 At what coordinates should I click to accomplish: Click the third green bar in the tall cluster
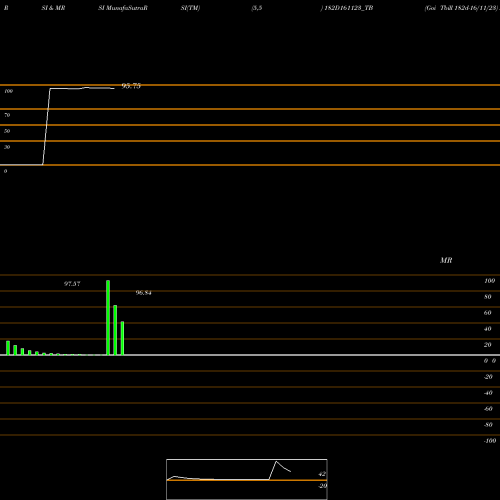coord(122,338)
